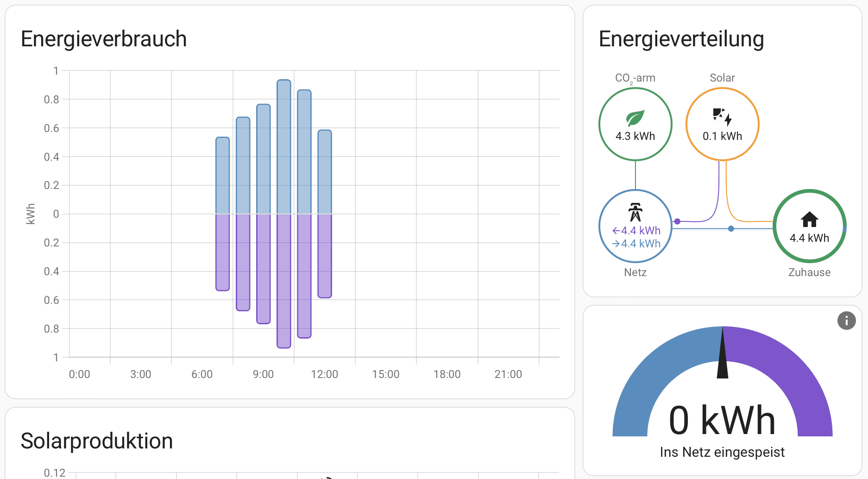The width and height of the screenshot is (868, 479).
Task: Click the Solar 0.1 kWh circle value
Action: [722, 136]
